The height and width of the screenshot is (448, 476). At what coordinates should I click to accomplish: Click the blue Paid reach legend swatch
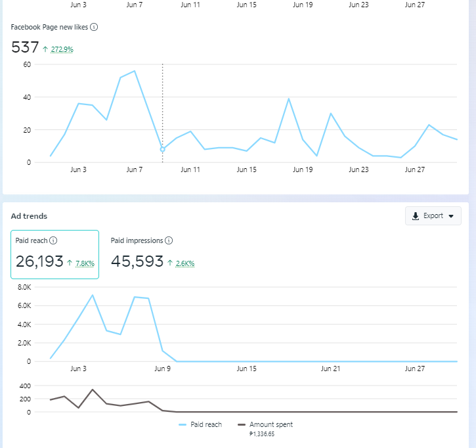click(183, 425)
